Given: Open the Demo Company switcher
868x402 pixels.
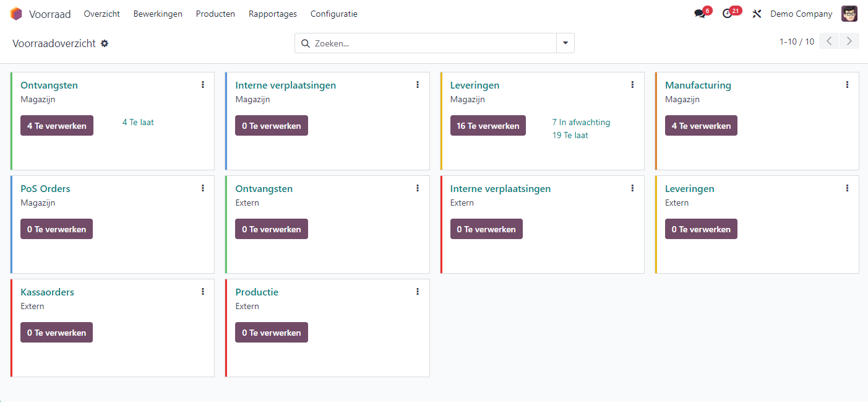Looking at the screenshot, I should point(801,14).
